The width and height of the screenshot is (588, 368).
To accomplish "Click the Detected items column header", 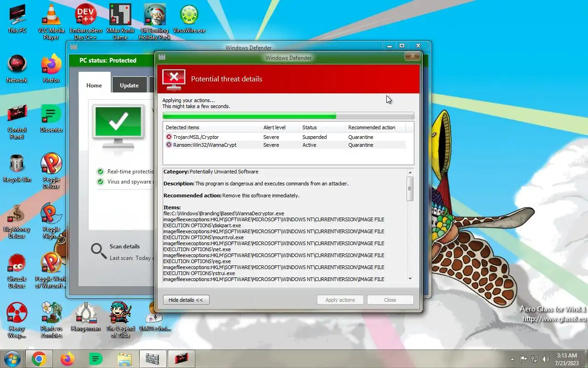I will 212,127.
